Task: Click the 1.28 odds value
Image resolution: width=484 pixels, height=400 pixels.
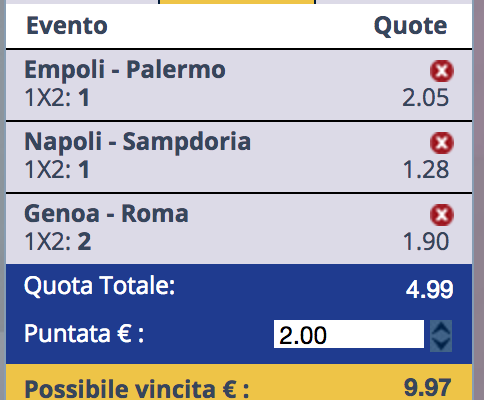Action: click(x=426, y=170)
